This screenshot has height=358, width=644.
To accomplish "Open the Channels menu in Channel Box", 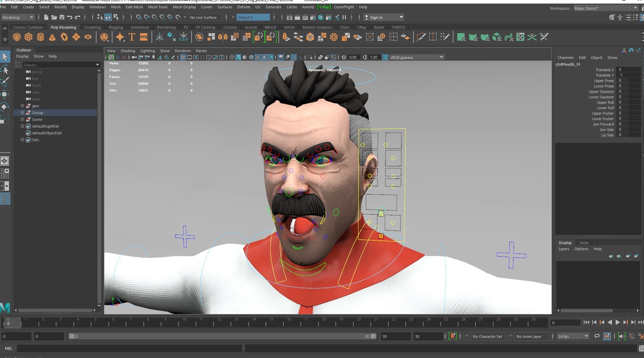I will 566,57.
